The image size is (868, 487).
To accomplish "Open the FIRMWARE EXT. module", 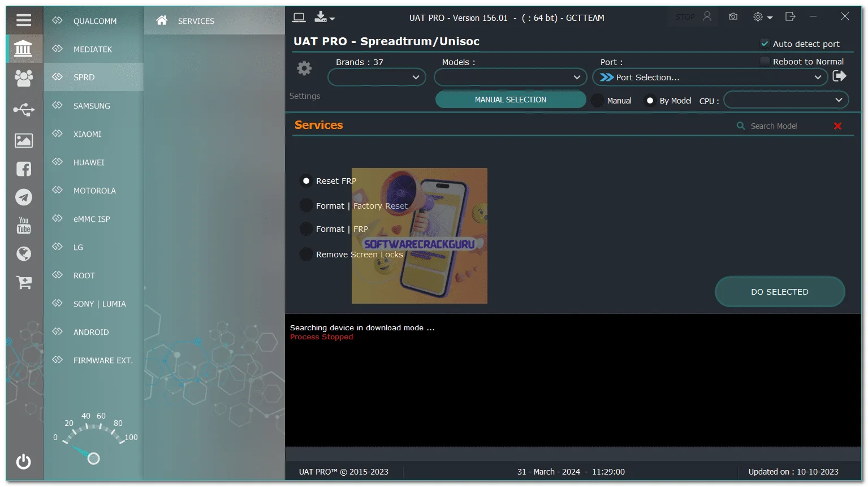I will tap(94, 360).
